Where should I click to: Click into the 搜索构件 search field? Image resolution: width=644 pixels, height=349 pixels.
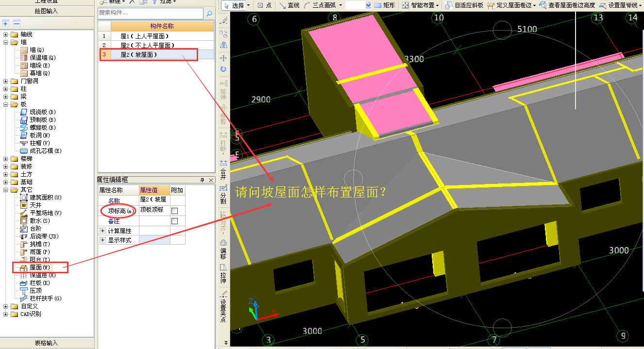pyautogui.click(x=151, y=14)
